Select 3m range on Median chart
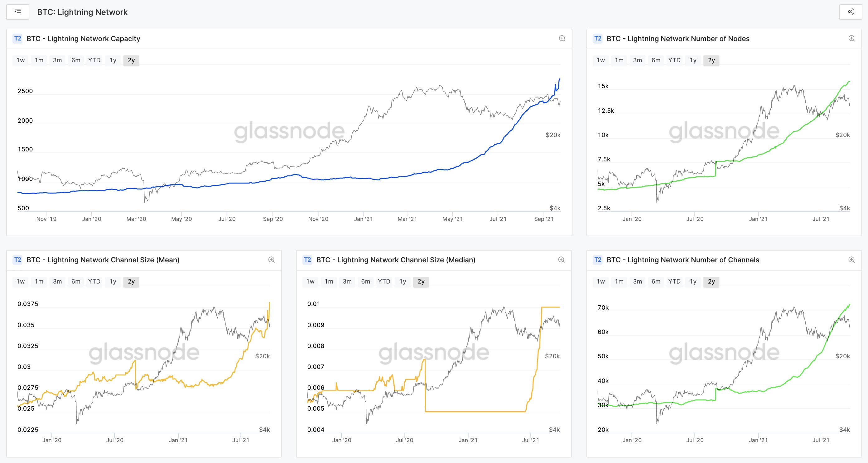Image resolution: width=868 pixels, height=463 pixels. (347, 281)
